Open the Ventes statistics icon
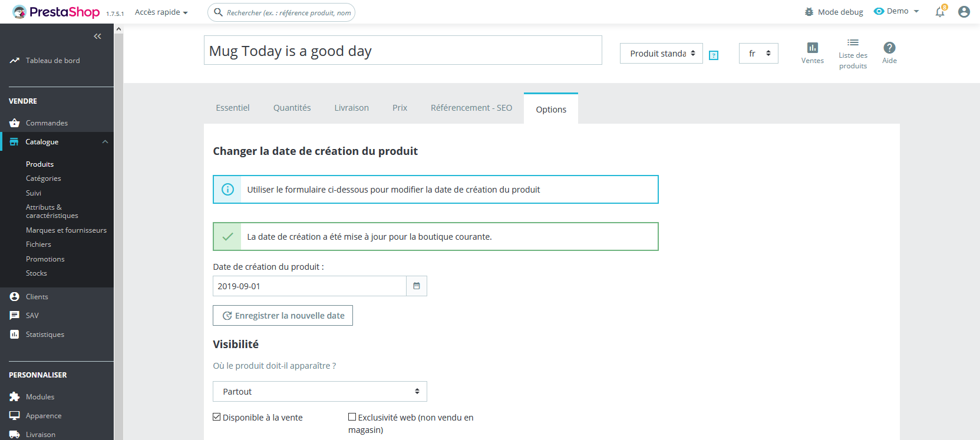980x440 pixels. click(812, 52)
